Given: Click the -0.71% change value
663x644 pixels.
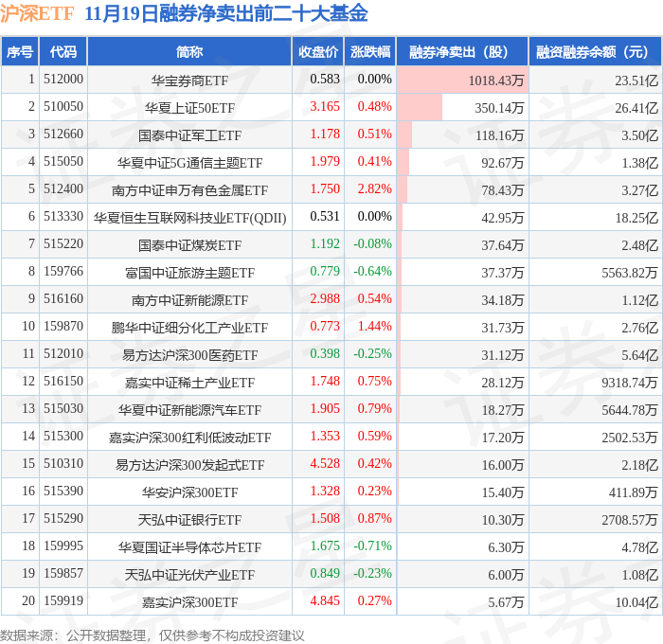Looking at the screenshot, I should (x=372, y=546).
